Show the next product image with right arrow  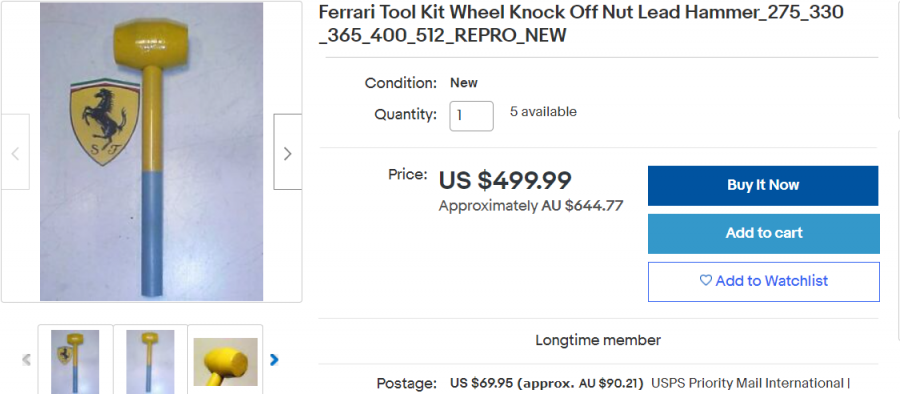(288, 152)
